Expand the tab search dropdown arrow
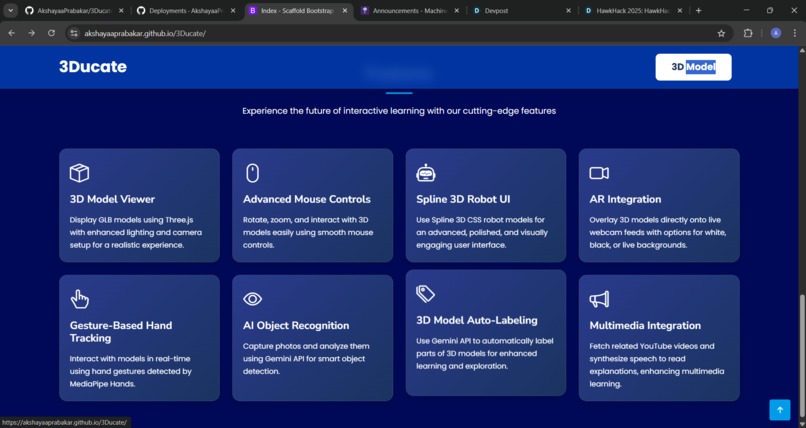Screen dimensions: 806x428 (10, 10)
